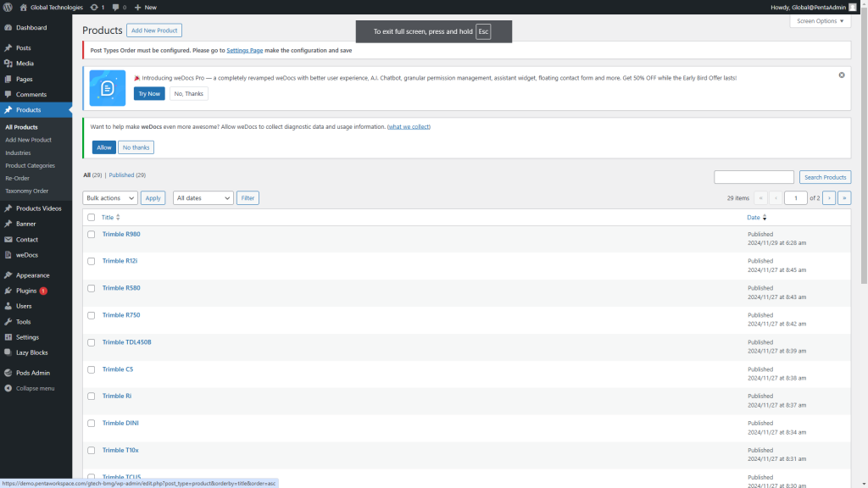Click the Plugins icon in sidebar
The image size is (868, 488).
coord(8,291)
